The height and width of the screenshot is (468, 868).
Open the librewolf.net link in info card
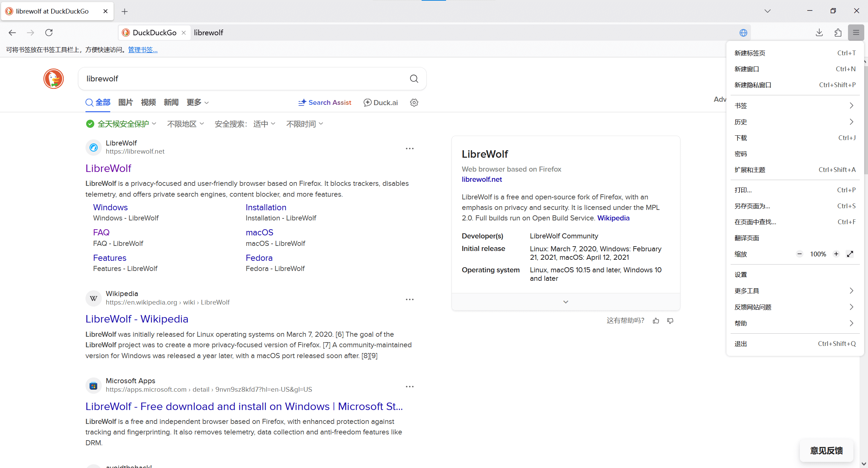tap(482, 179)
